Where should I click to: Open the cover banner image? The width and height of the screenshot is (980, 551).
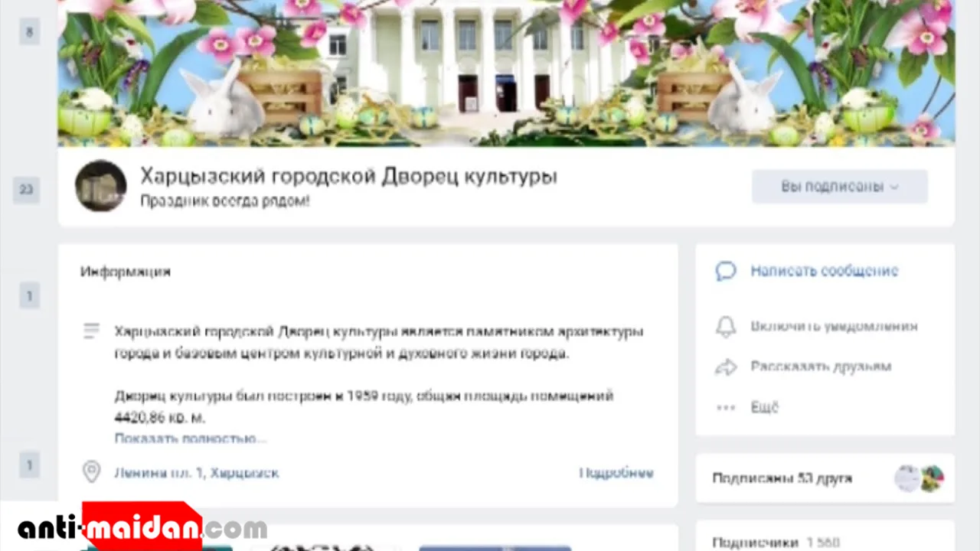(506, 73)
